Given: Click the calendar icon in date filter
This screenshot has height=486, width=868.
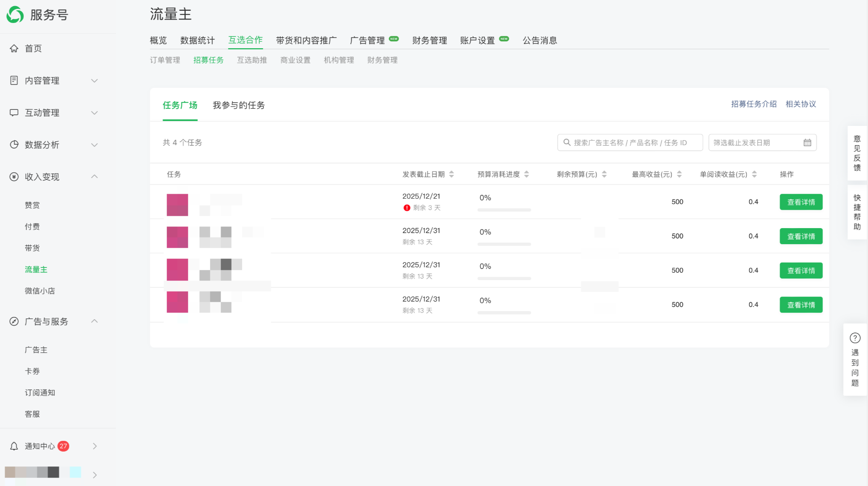Looking at the screenshot, I should (807, 143).
